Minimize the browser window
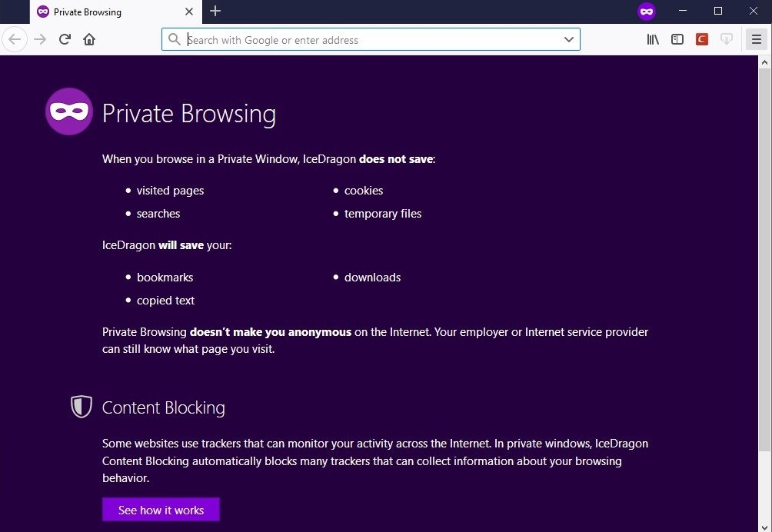 pos(682,11)
